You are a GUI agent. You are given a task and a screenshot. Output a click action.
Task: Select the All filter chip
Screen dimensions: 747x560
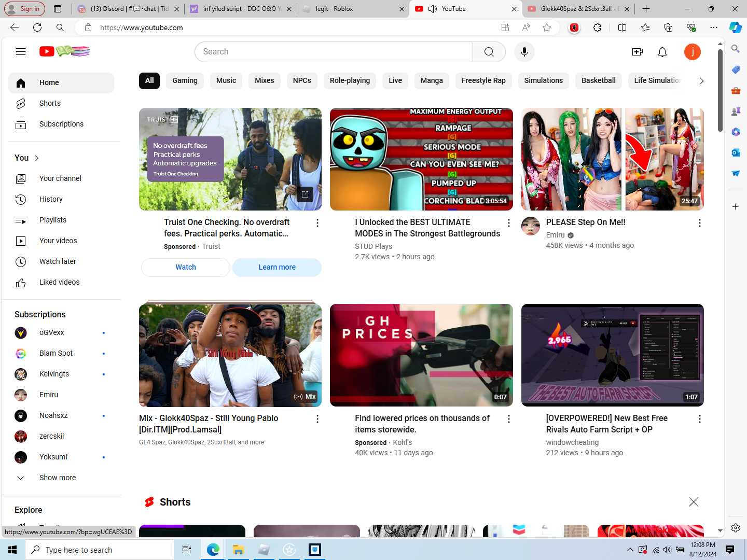pyautogui.click(x=149, y=81)
